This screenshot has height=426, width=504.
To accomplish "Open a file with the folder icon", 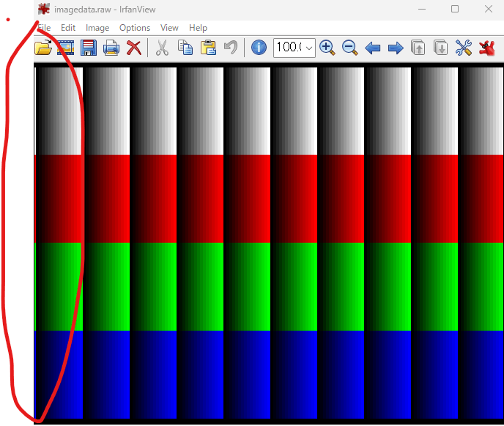I will tap(43, 48).
